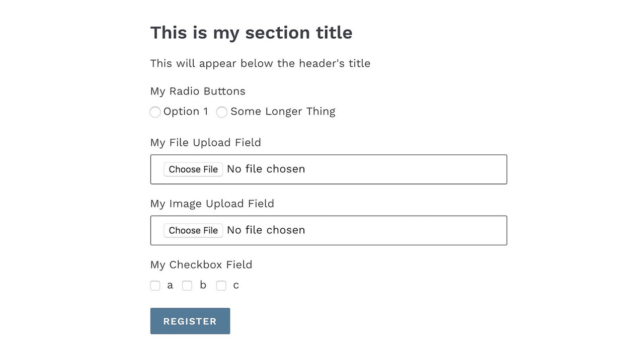
Task: Check the checkbox labeled a
Action: pyautogui.click(x=155, y=285)
